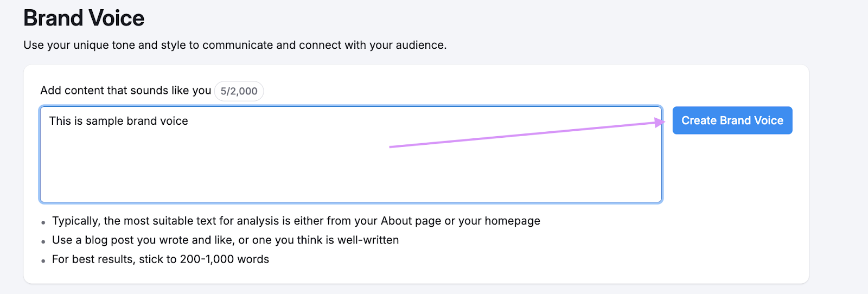
Task: Click the Create Brand Voice button
Action: 732,120
